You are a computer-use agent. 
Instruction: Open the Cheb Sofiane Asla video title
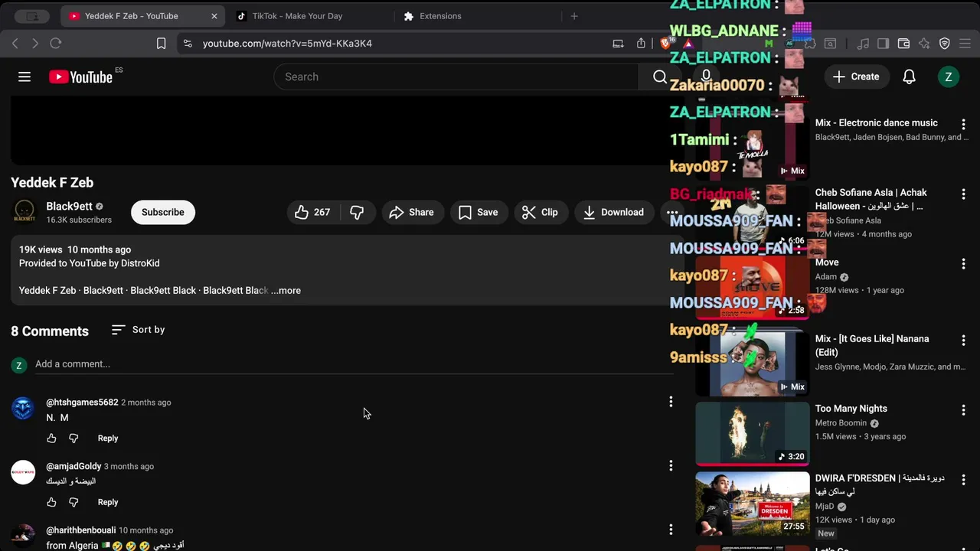871,200
